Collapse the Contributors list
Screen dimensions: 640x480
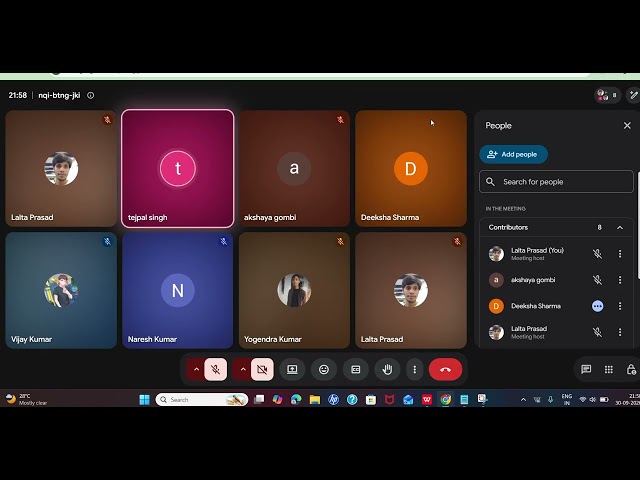[620, 227]
